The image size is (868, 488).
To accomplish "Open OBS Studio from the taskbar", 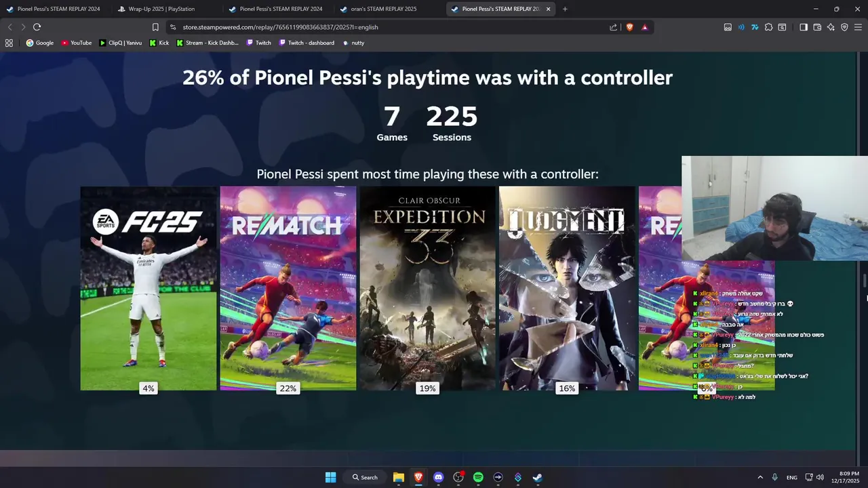I will tap(458, 477).
